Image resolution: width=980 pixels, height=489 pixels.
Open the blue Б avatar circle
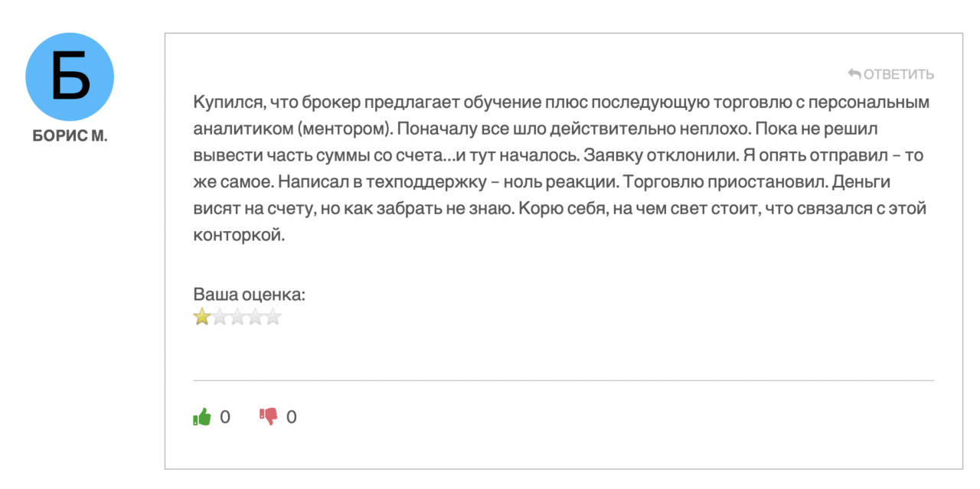[x=70, y=77]
